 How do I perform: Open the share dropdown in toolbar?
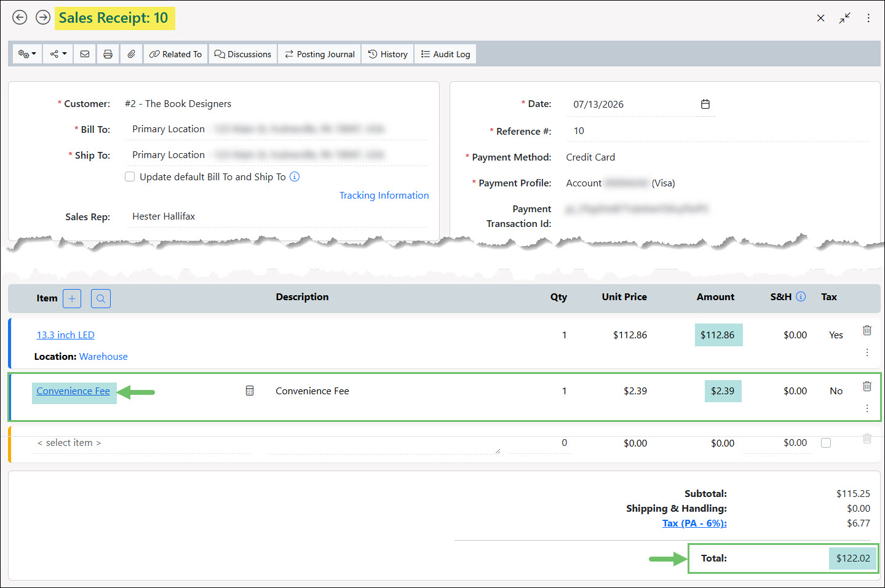click(58, 54)
